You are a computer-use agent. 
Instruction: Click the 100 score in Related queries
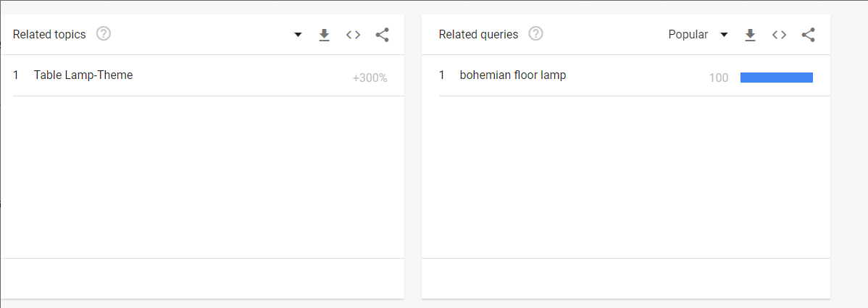click(719, 78)
